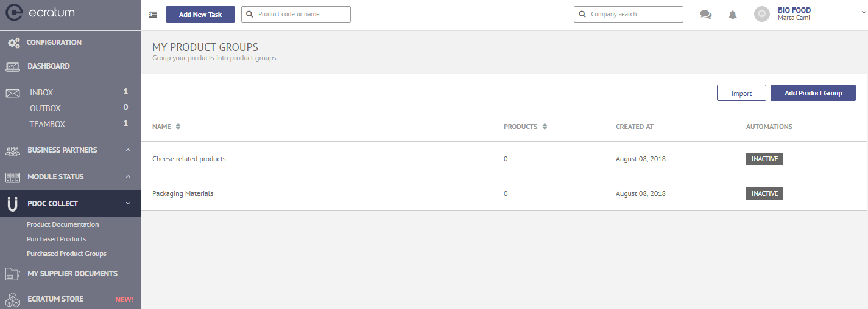Click the Add Product Group button
Image resolution: width=868 pixels, height=309 pixels.
click(x=813, y=93)
